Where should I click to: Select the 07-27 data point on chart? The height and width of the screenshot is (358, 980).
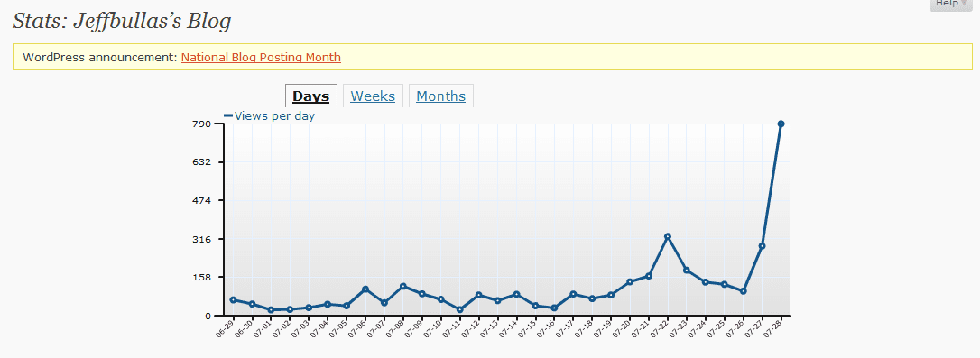[762, 246]
